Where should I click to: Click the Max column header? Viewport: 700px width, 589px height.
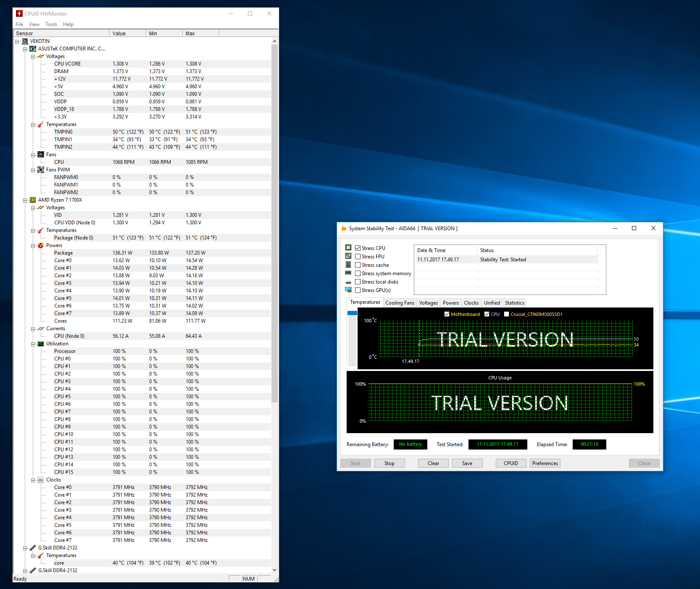[x=201, y=34]
